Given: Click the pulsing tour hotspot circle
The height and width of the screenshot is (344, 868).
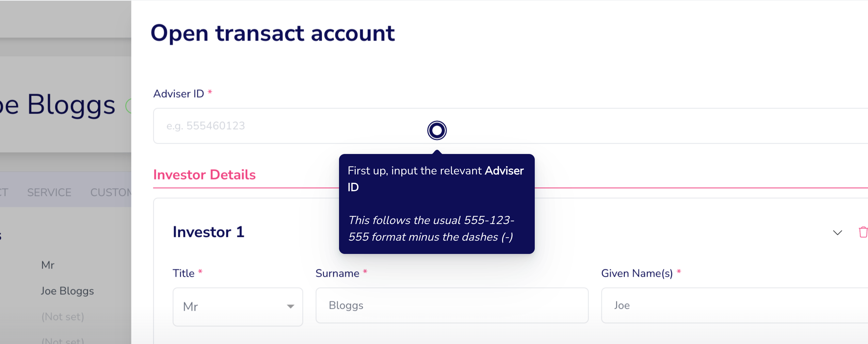Looking at the screenshot, I should click(437, 130).
